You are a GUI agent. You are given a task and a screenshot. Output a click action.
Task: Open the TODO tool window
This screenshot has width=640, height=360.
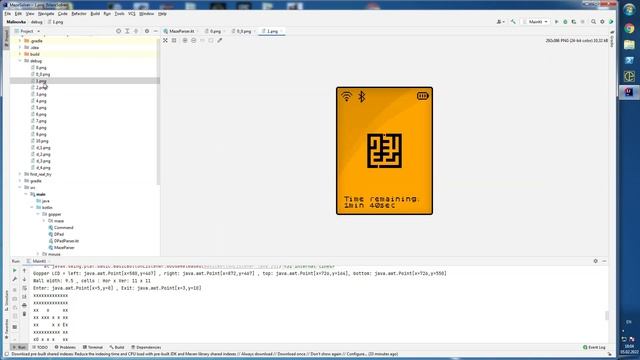tap(40, 347)
